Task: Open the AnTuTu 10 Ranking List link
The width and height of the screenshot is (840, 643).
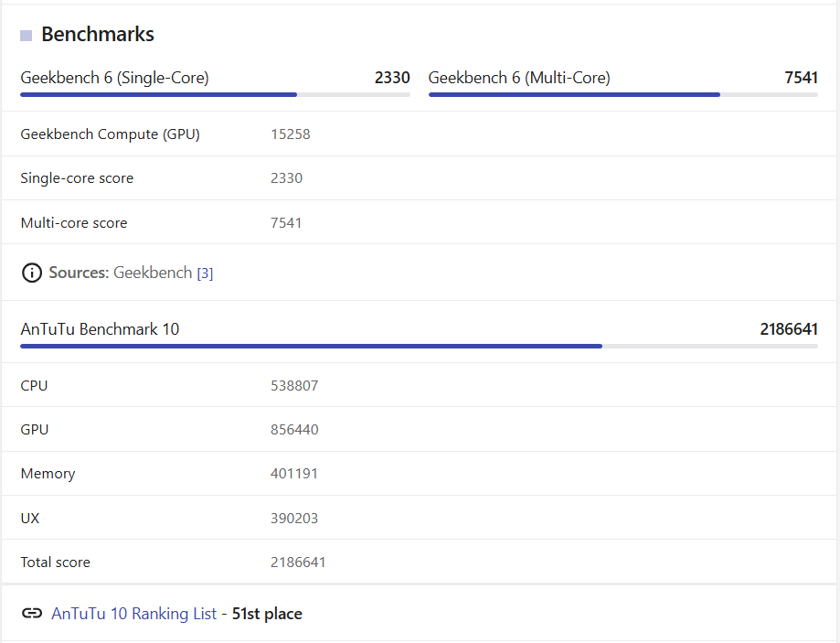Action: pyautogui.click(x=134, y=613)
